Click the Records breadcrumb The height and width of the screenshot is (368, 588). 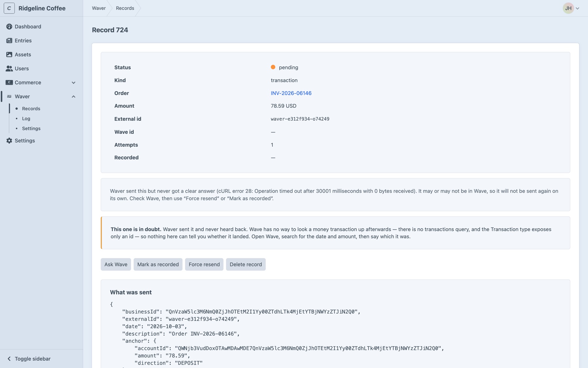click(x=125, y=8)
